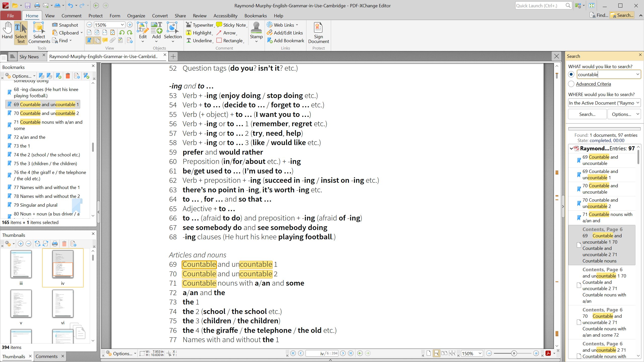Switch to the Organize ribbon tab
Image resolution: width=644 pixels, height=362 pixels.
136,16
